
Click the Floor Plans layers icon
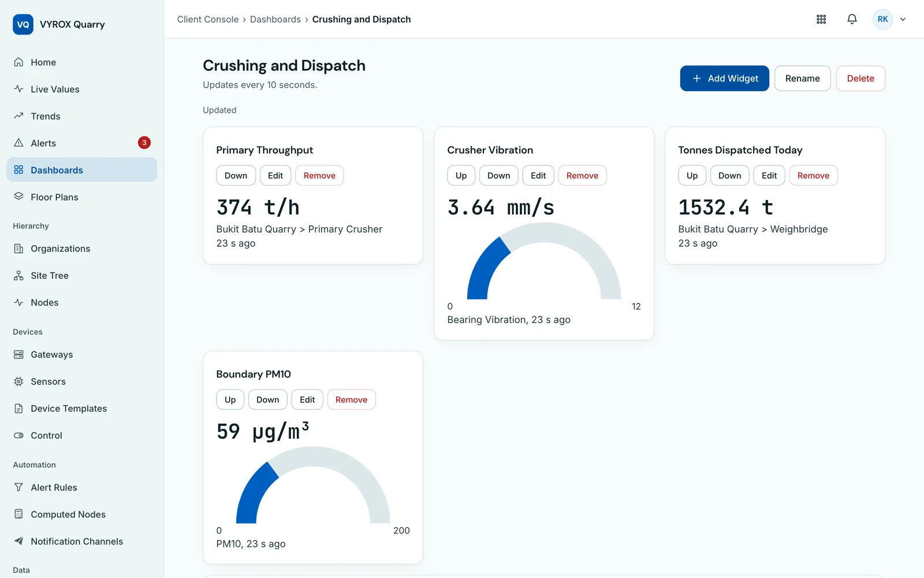(18, 197)
